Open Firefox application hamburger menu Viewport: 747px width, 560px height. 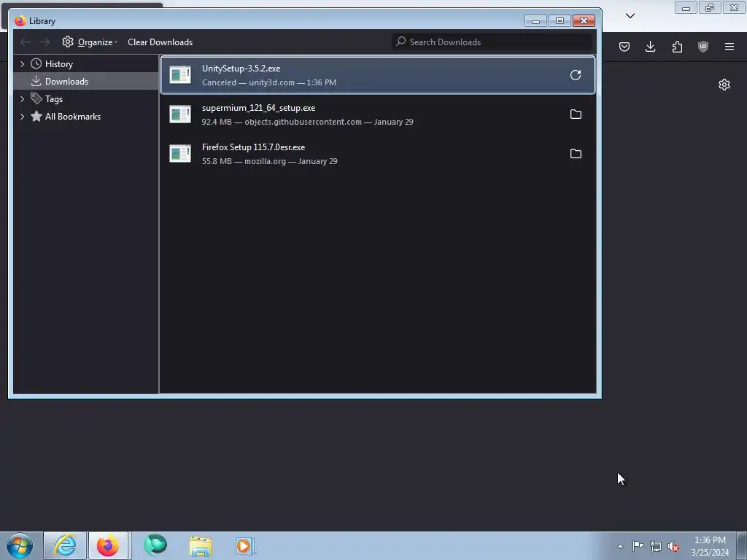pos(729,47)
